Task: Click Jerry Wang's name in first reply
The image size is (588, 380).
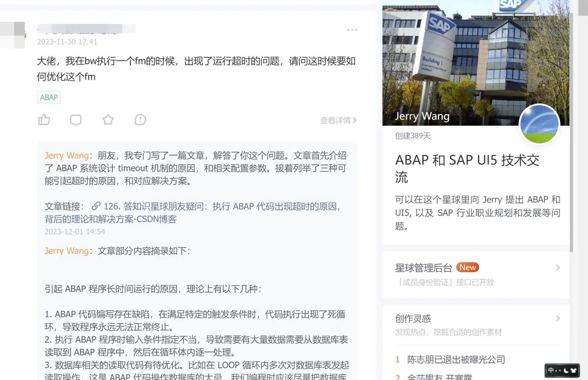Action: (x=67, y=155)
